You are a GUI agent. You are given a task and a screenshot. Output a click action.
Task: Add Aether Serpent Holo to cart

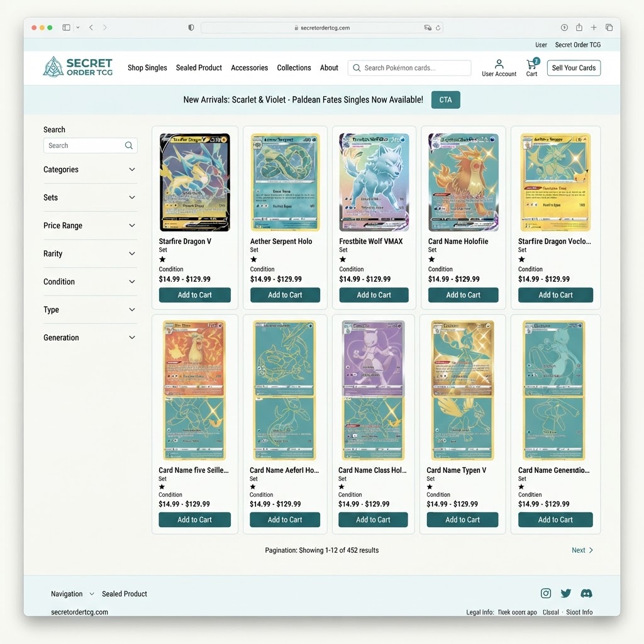click(285, 295)
